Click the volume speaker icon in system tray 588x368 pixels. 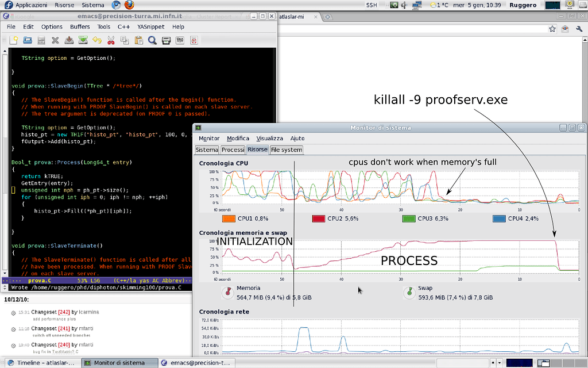point(404,5)
